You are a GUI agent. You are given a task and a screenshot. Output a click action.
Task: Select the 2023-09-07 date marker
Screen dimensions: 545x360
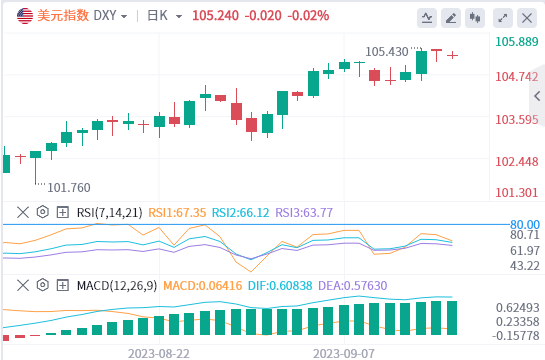[x=344, y=354]
